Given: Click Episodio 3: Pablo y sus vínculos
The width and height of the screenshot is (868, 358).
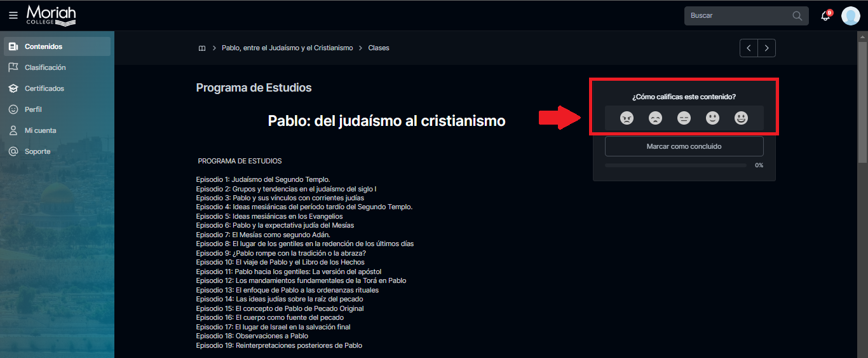Looking at the screenshot, I should (x=280, y=198).
